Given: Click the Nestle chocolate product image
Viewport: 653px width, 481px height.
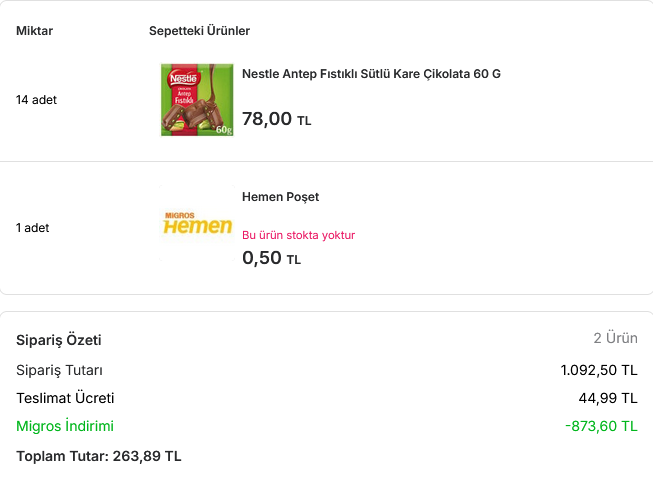Looking at the screenshot, I should [197, 100].
